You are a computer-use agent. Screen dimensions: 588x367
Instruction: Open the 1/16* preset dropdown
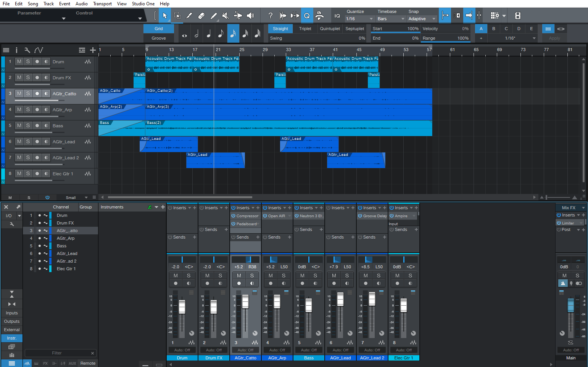coord(512,38)
